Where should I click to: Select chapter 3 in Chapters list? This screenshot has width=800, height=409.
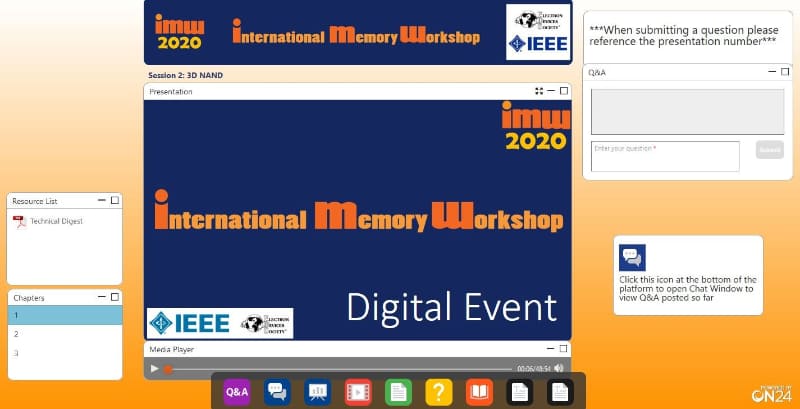point(65,353)
